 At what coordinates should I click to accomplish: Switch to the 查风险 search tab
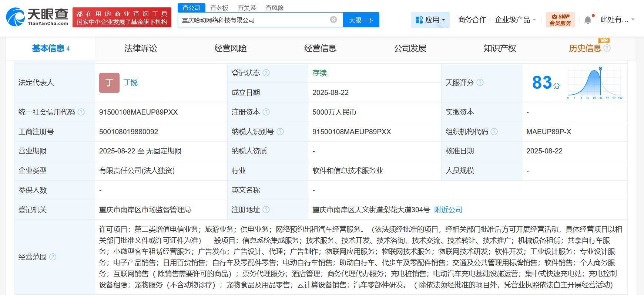point(275,8)
